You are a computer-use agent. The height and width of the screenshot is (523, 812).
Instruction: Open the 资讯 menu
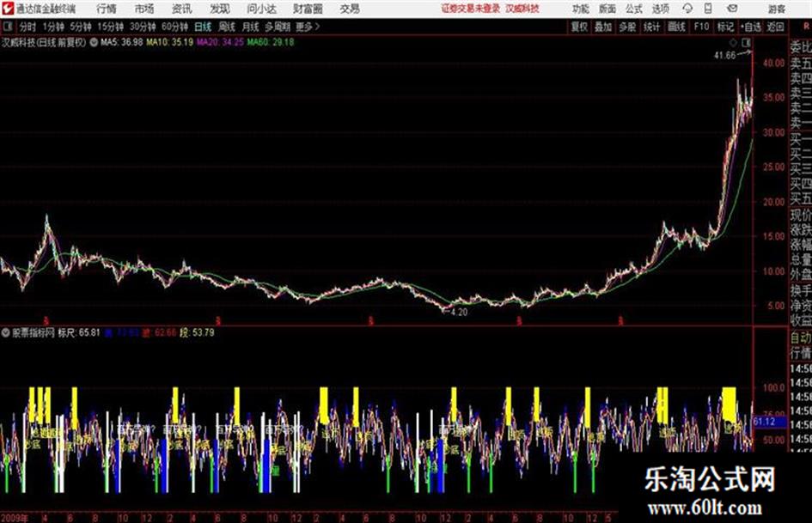(182, 9)
